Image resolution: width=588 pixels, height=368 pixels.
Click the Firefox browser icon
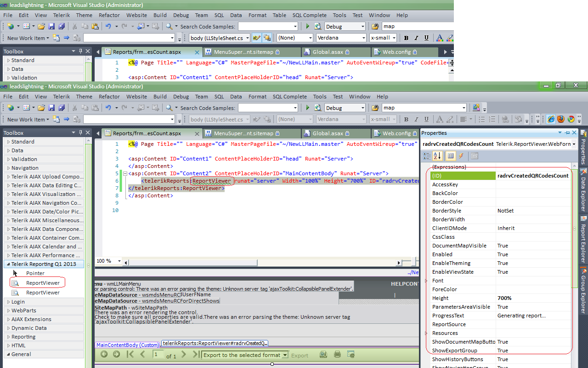(561, 119)
